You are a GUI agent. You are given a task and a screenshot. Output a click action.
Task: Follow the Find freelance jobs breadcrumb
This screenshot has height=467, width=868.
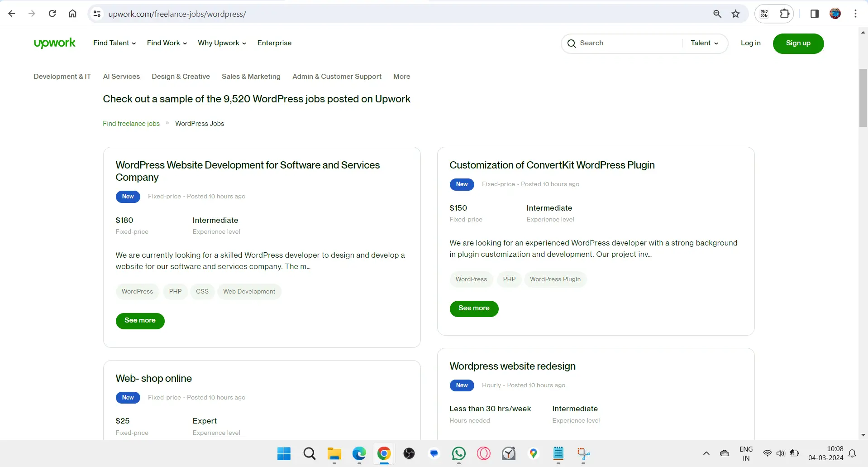point(131,124)
